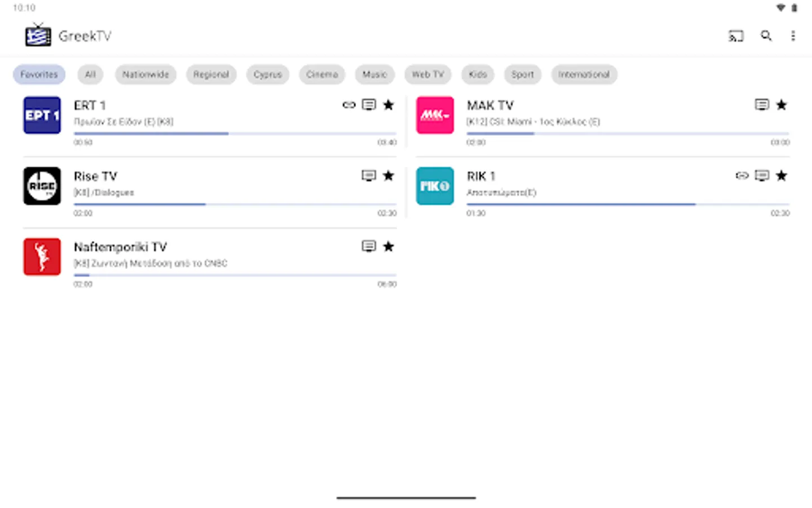This screenshot has height=508, width=812.
Task: Toggle the favorite star for MAK TV
Action: coord(782,104)
